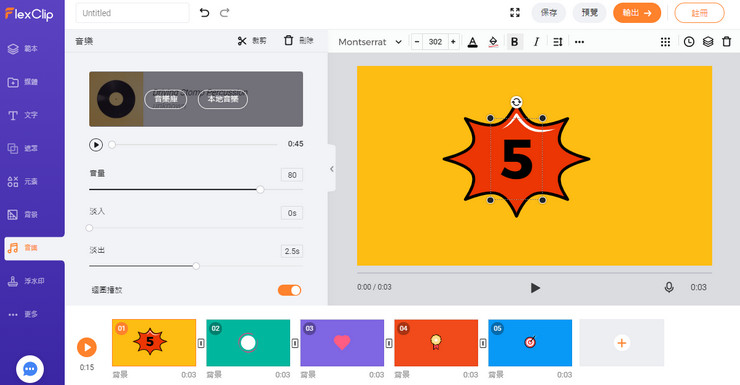Viewport: 740px width, 385px height.
Task: Enter fullscreen preview mode
Action: 515,13
